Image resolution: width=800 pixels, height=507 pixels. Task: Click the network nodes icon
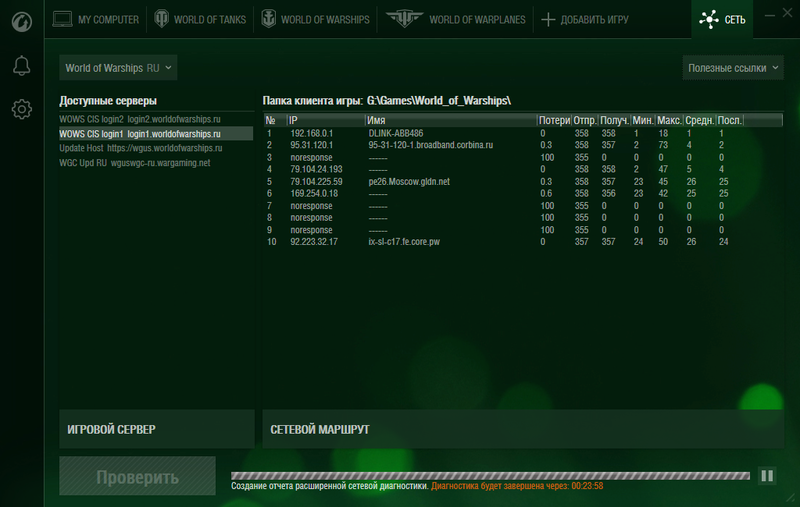(709, 19)
